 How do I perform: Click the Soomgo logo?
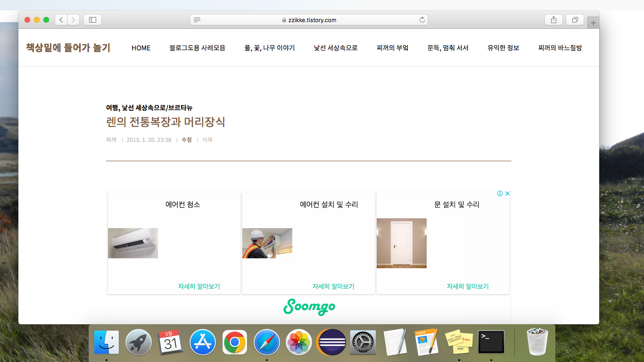[x=309, y=306]
